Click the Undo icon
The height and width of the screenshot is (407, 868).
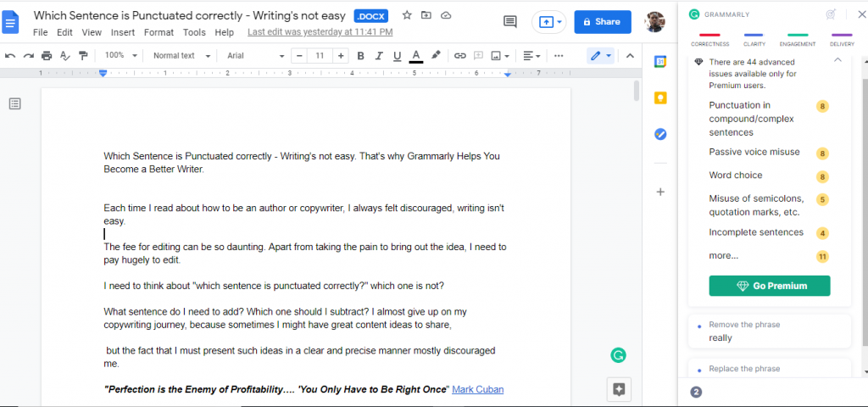pos(10,55)
